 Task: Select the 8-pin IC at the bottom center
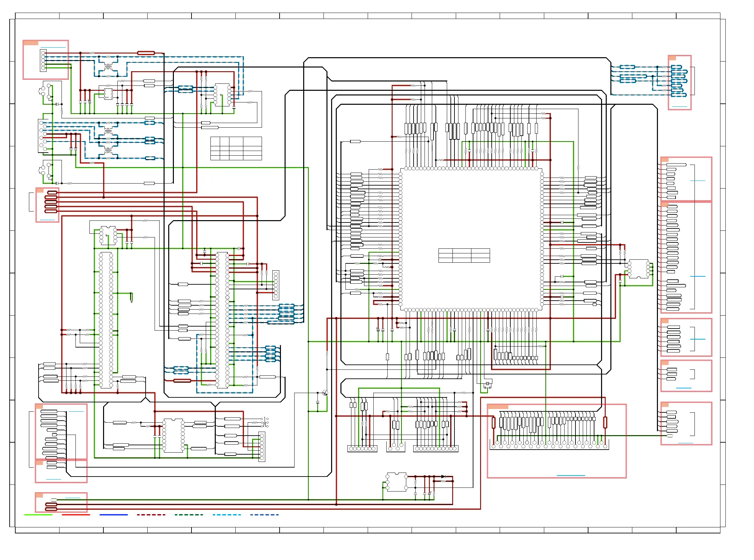pos(397,482)
